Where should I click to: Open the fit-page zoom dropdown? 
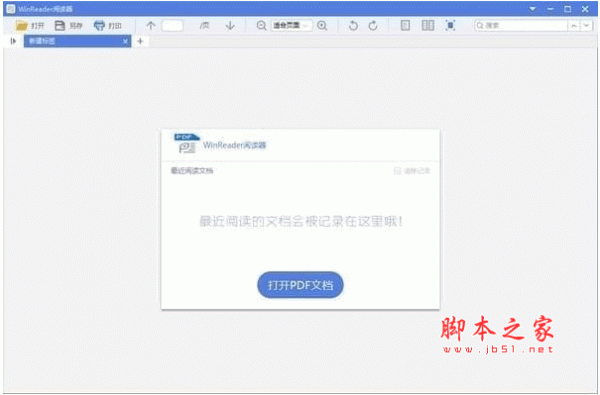tap(291, 26)
